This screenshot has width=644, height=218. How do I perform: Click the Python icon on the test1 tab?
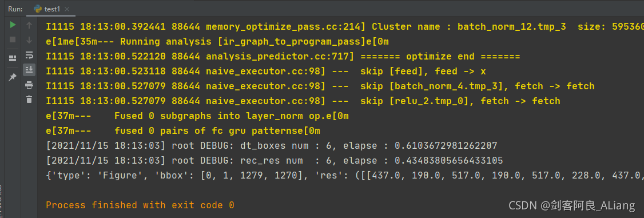click(x=38, y=9)
